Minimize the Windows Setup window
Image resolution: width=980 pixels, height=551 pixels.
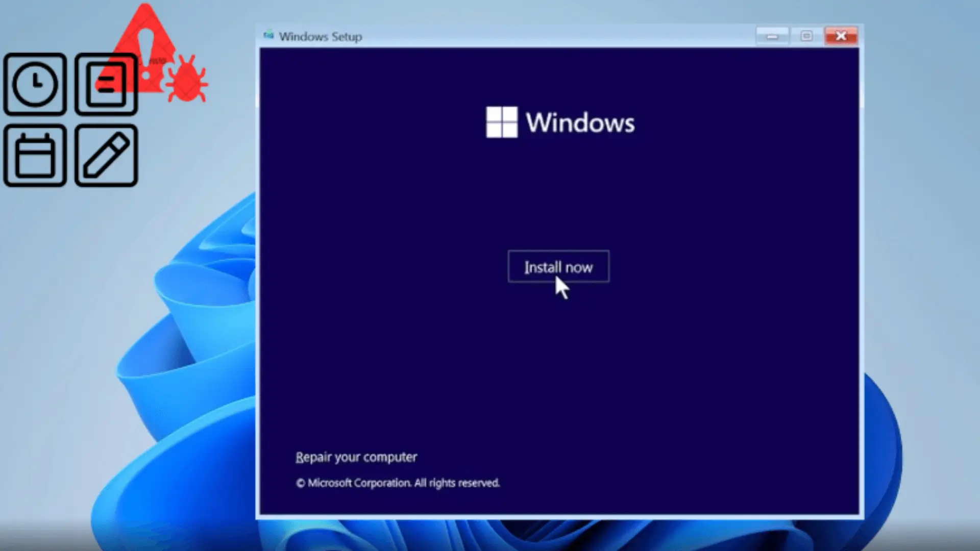click(772, 36)
